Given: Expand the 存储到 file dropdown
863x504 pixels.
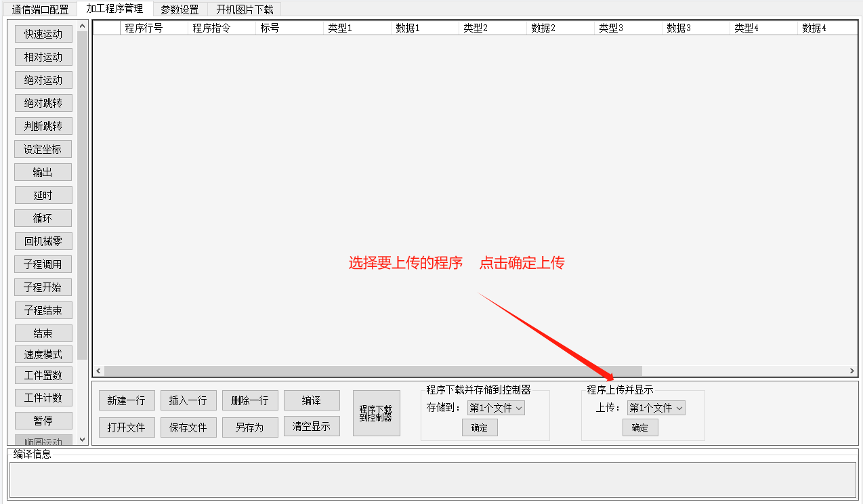Looking at the screenshot, I should tap(496, 408).
